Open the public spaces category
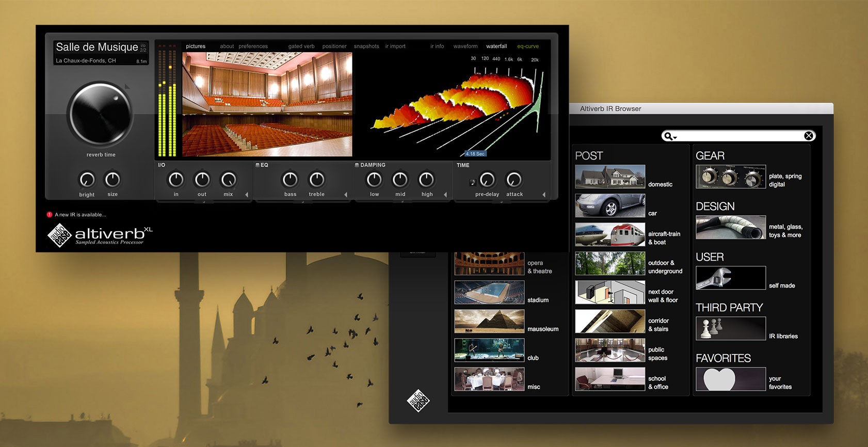Screen dimensions: 868x447 610,350
